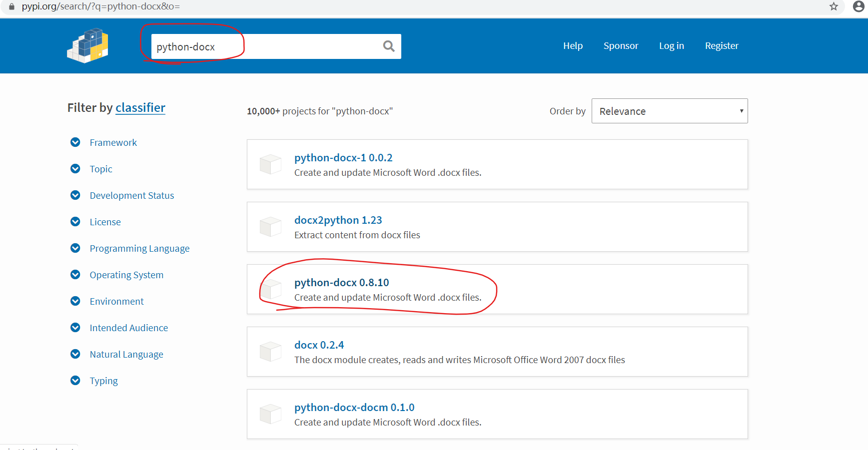
Task: Expand the Environment filter chevron
Action: pos(75,301)
